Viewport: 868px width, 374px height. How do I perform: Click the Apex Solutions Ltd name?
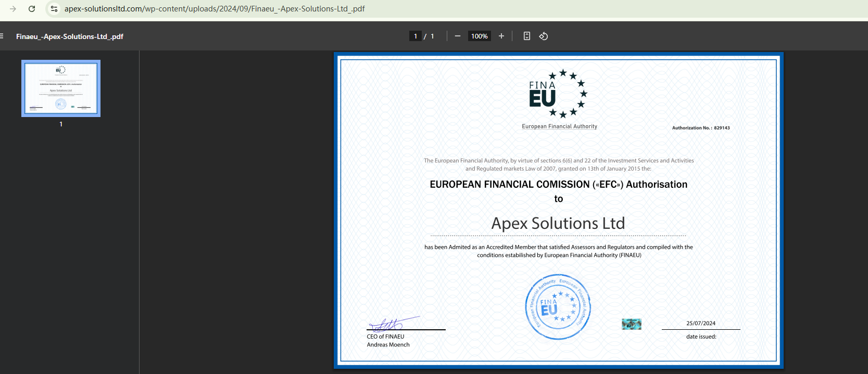coord(558,223)
